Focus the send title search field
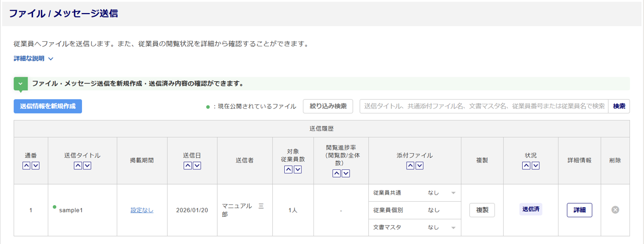 [x=484, y=106]
